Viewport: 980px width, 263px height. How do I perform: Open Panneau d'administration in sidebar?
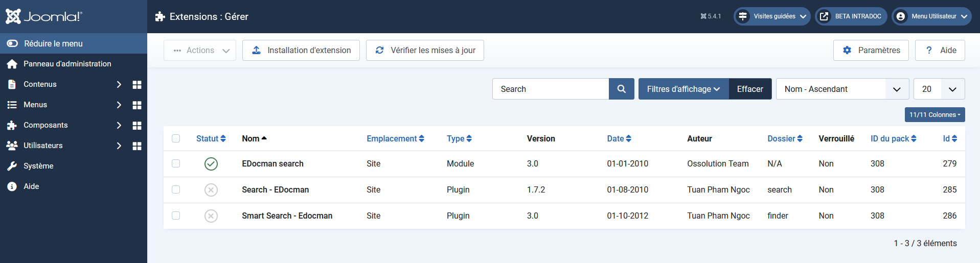click(67, 64)
